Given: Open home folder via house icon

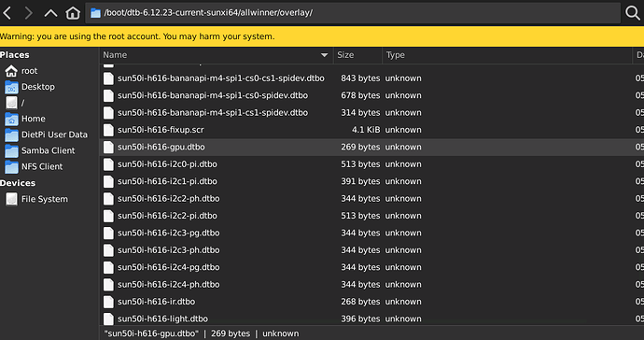Looking at the screenshot, I should (73, 13).
